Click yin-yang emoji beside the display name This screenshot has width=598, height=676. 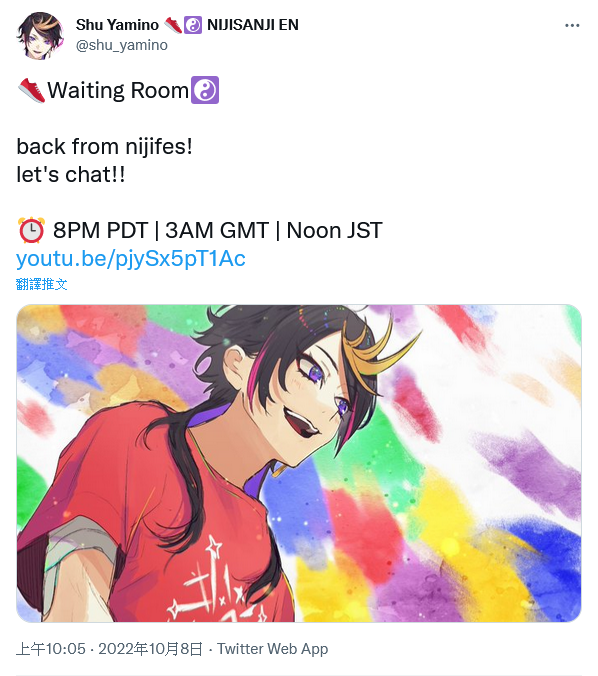[193, 25]
